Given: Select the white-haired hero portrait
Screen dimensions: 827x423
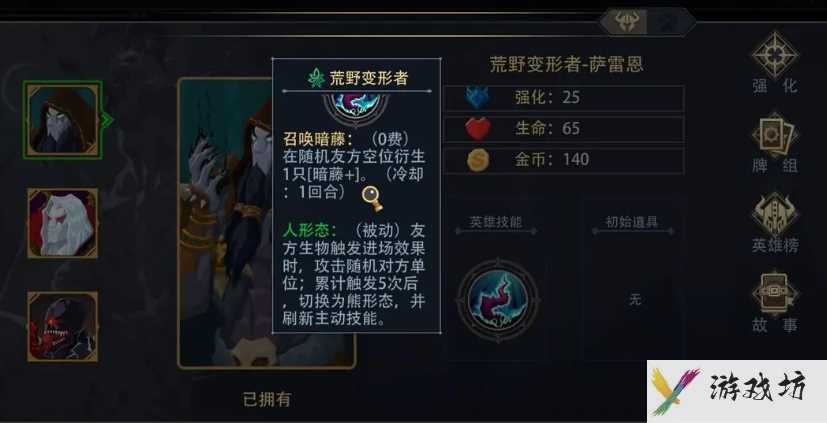Looking at the screenshot, I should [x=63, y=223].
